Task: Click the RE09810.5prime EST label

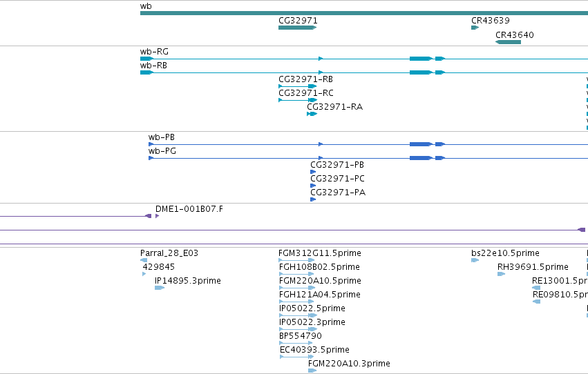Action: 560,294
